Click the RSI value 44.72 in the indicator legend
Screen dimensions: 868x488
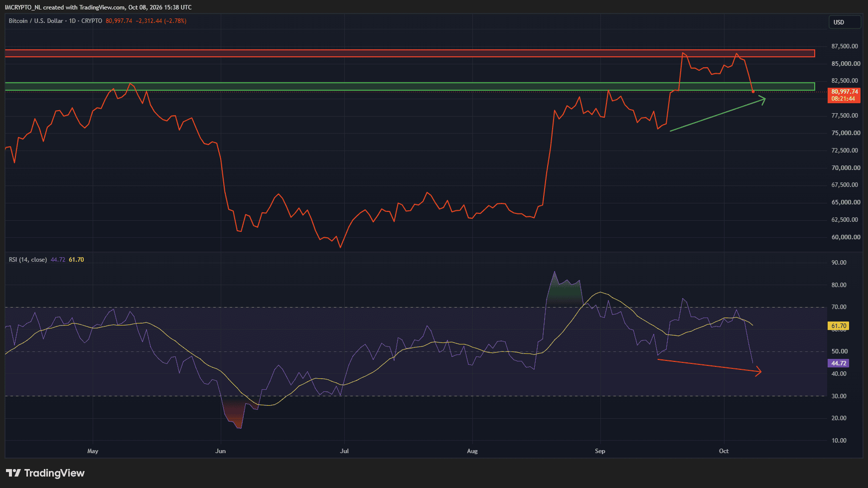(x=58, y=260)
